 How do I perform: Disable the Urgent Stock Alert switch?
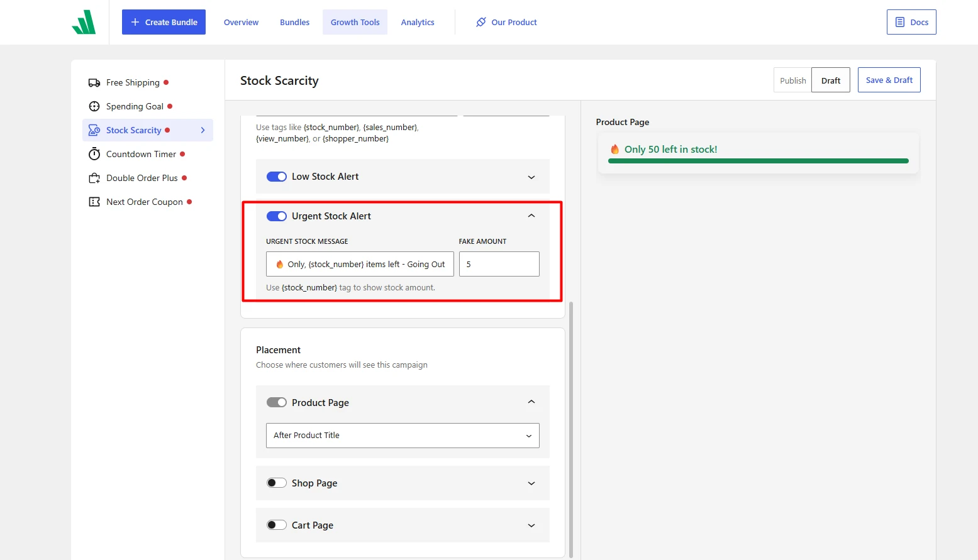[277, 216]
